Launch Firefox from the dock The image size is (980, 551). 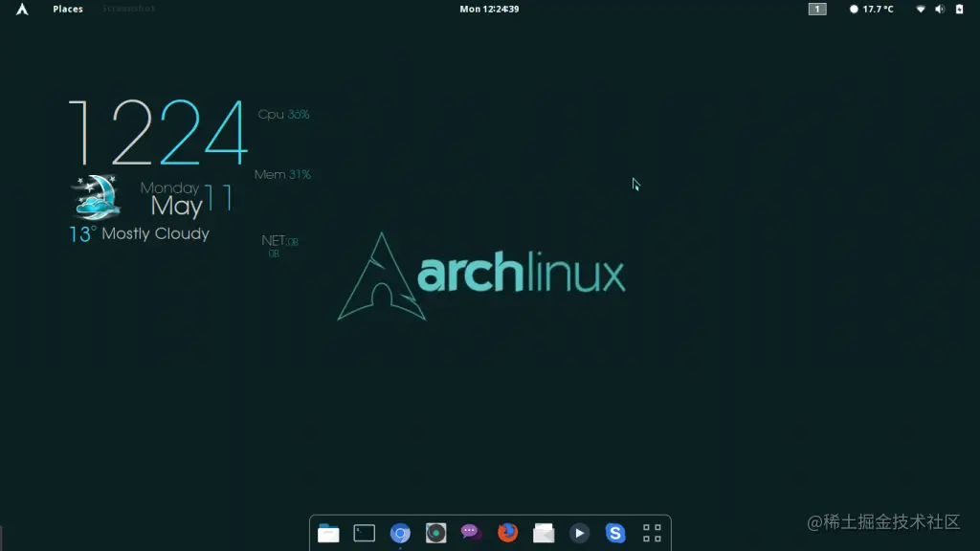coord(507,533)
